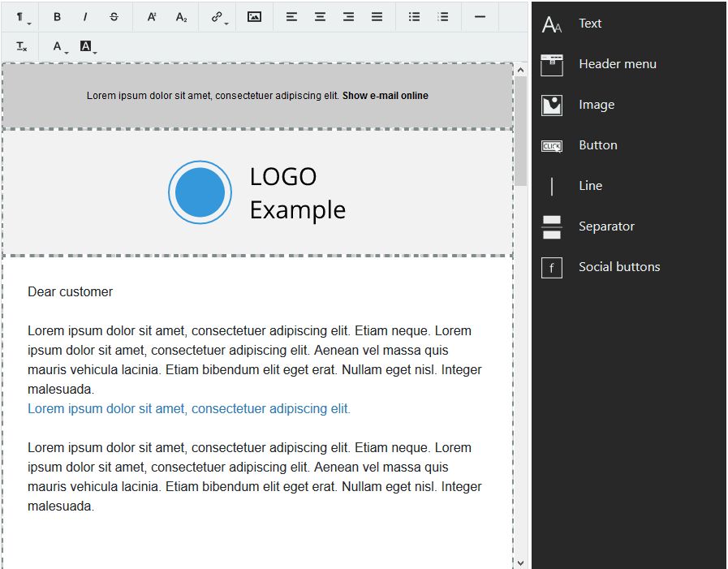Align text right
The width and height of the screenshot is (728, 569).
pos(348,17)
